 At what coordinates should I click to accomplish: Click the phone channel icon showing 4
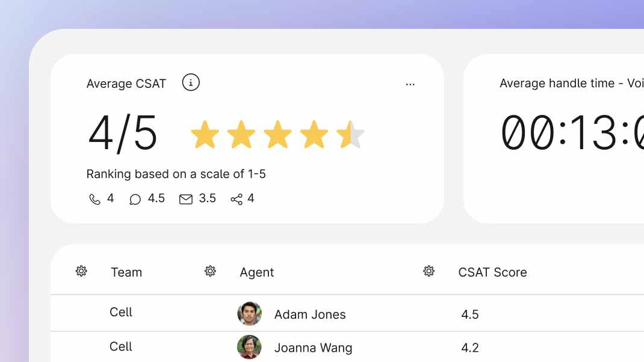(x=93, y=198)
